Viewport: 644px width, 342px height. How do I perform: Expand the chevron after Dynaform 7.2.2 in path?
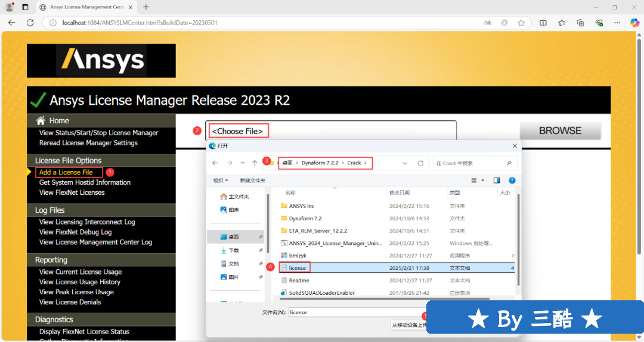tap(343, 163)
